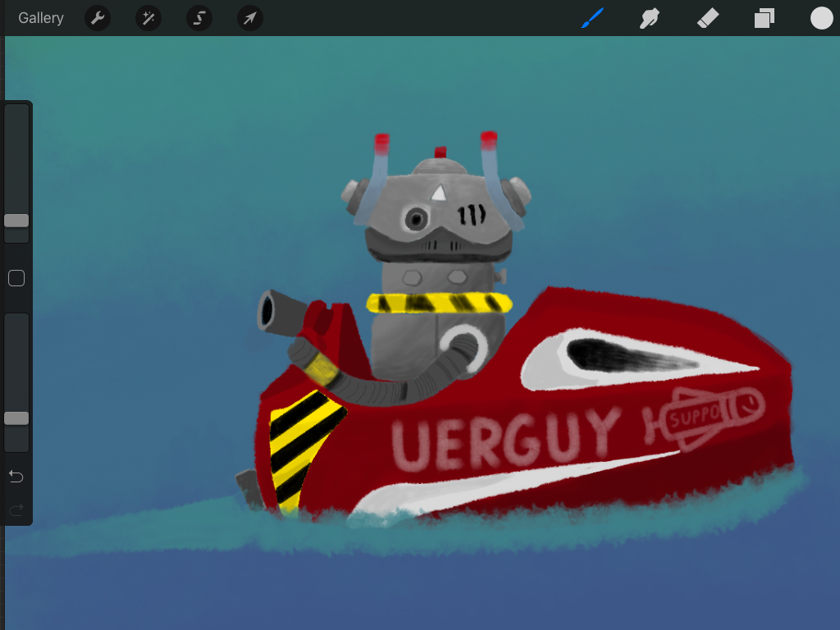Open the white color picker circle
The width and height of the screenshot is (840, 630).
pos(821,18)
